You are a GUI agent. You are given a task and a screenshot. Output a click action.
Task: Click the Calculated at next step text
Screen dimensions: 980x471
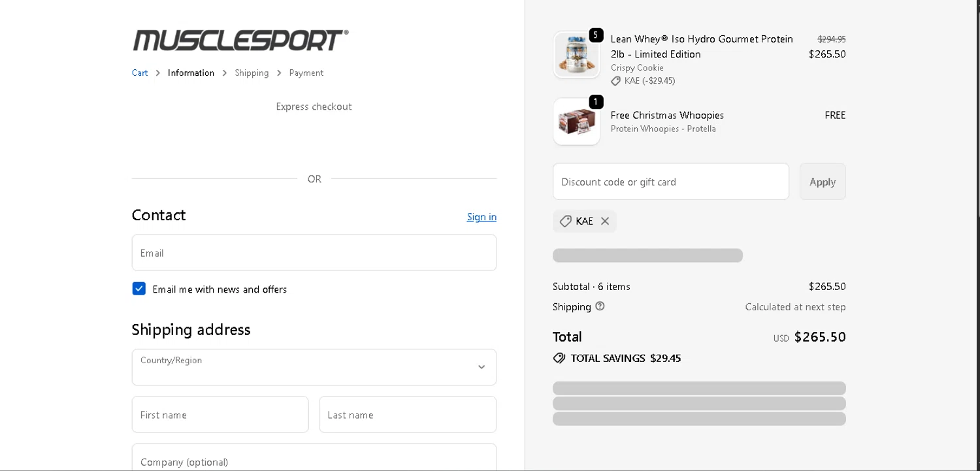click(x=795, y=306)
